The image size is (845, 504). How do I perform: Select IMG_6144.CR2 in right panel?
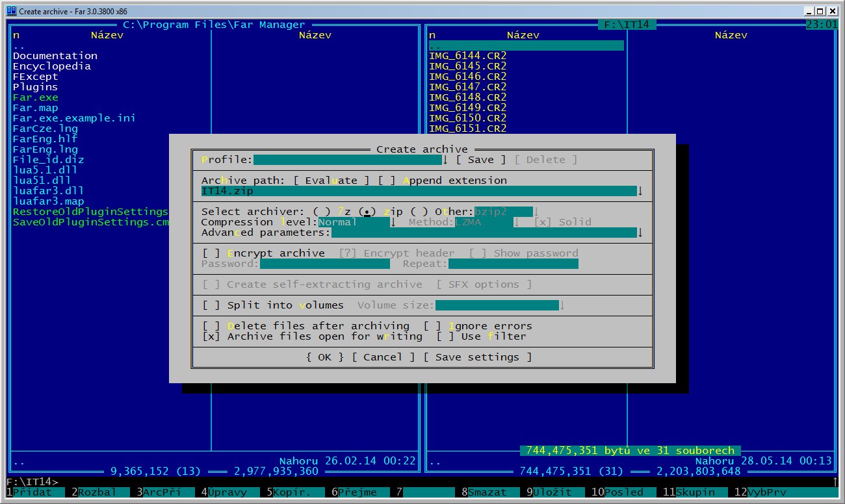tap(468, 56)
